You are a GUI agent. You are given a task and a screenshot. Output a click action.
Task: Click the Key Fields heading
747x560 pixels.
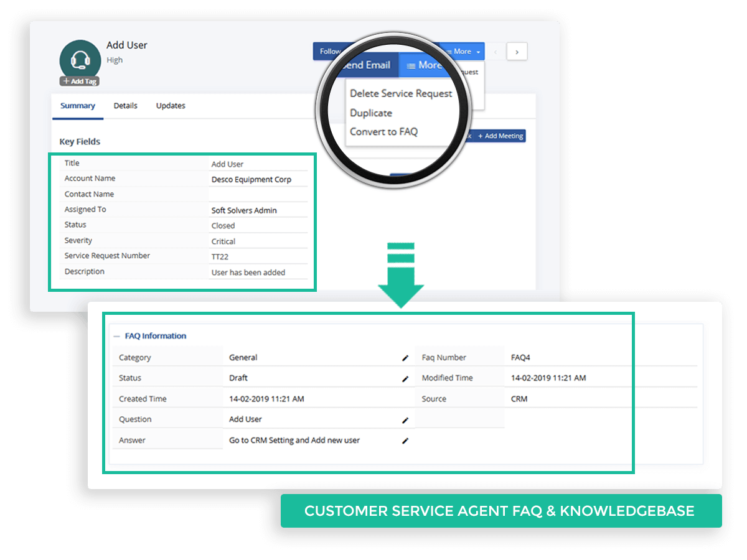tap(80, 142)
